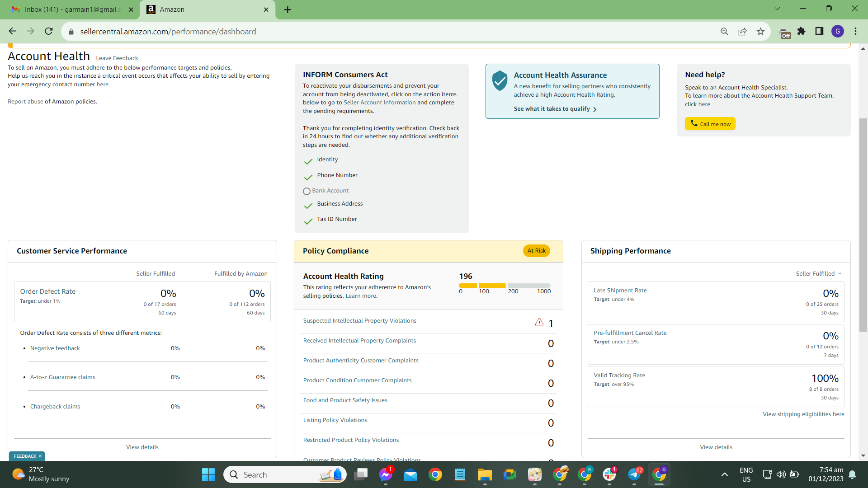Go back to the previous page
This screenshot has height=488, width=868.
(x=12, y=31)
